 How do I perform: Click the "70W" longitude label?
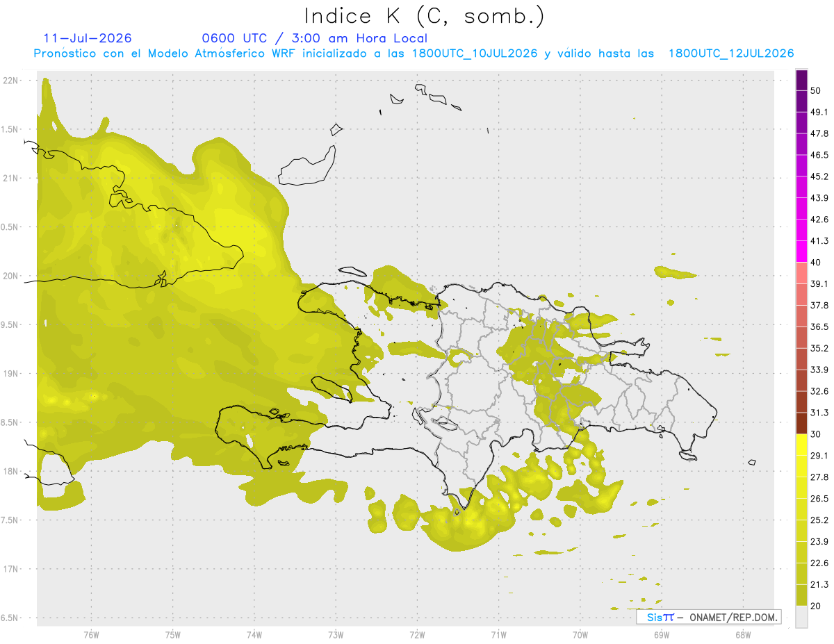pyautogui.click(x=580, y=636)
